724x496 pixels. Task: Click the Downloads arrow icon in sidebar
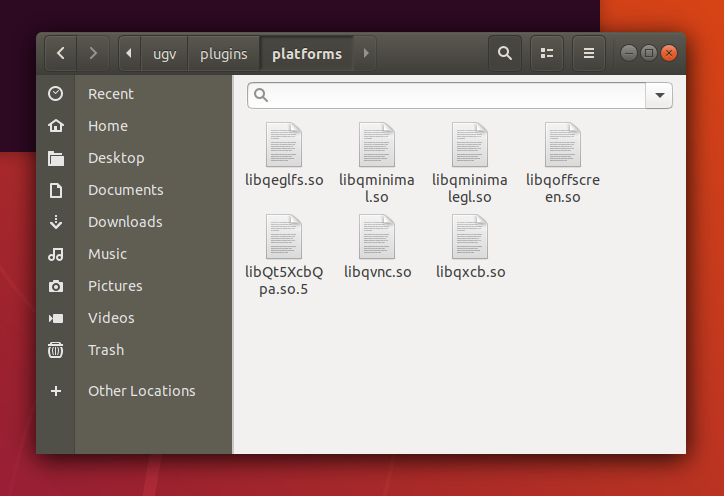55,222
